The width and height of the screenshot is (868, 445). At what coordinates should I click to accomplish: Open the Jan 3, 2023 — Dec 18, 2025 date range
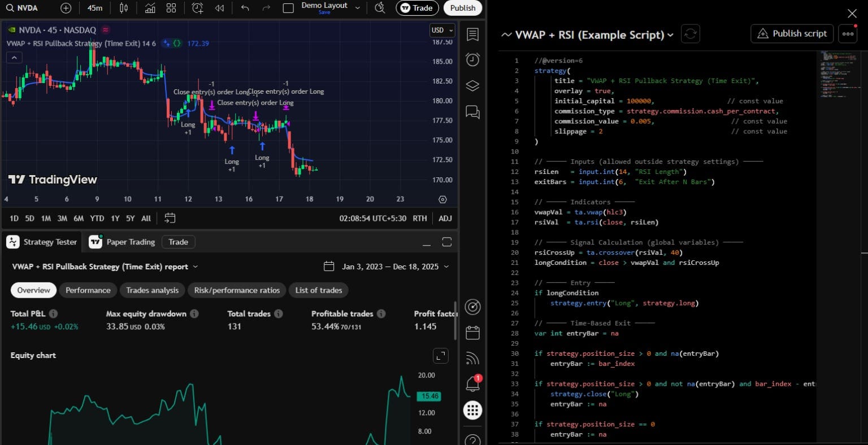pos(387,267)
